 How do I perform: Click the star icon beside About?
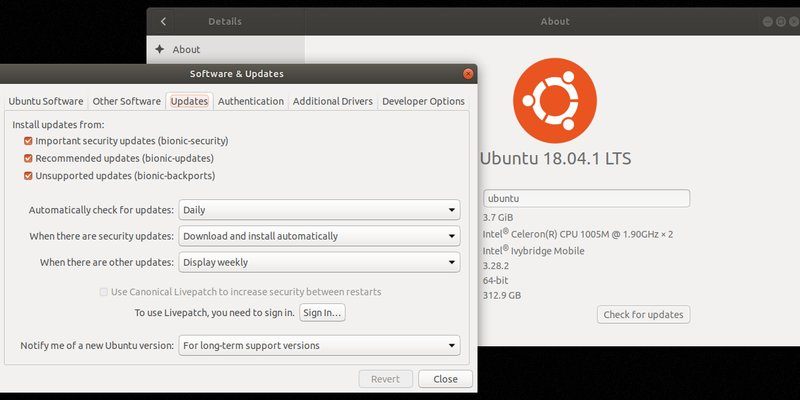[x=160, y=49]
